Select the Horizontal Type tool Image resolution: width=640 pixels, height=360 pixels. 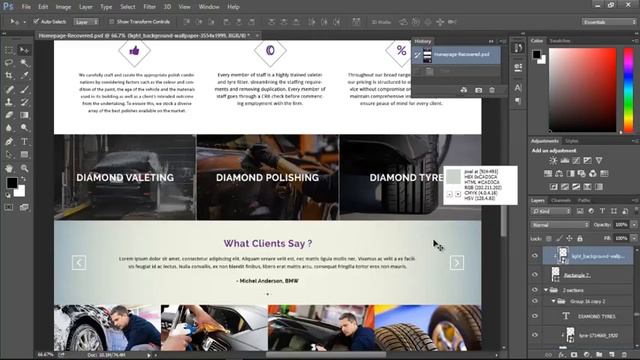tap(24, 142)
